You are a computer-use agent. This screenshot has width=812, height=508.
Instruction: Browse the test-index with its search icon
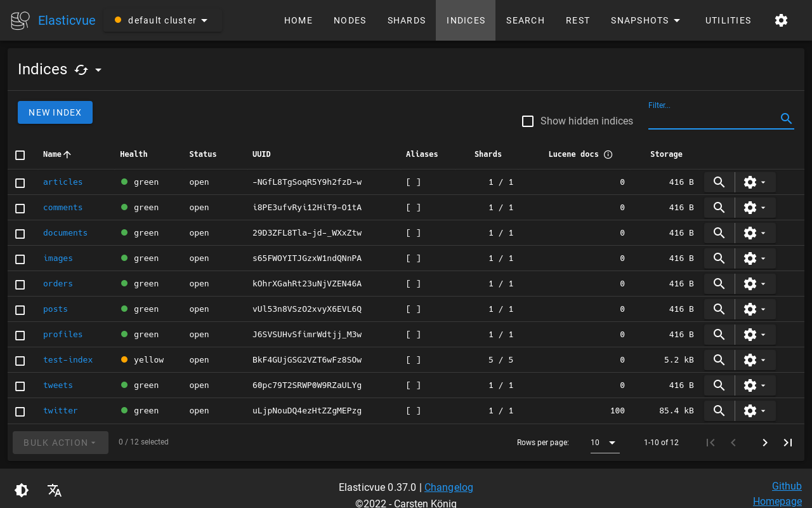point(719,360)
